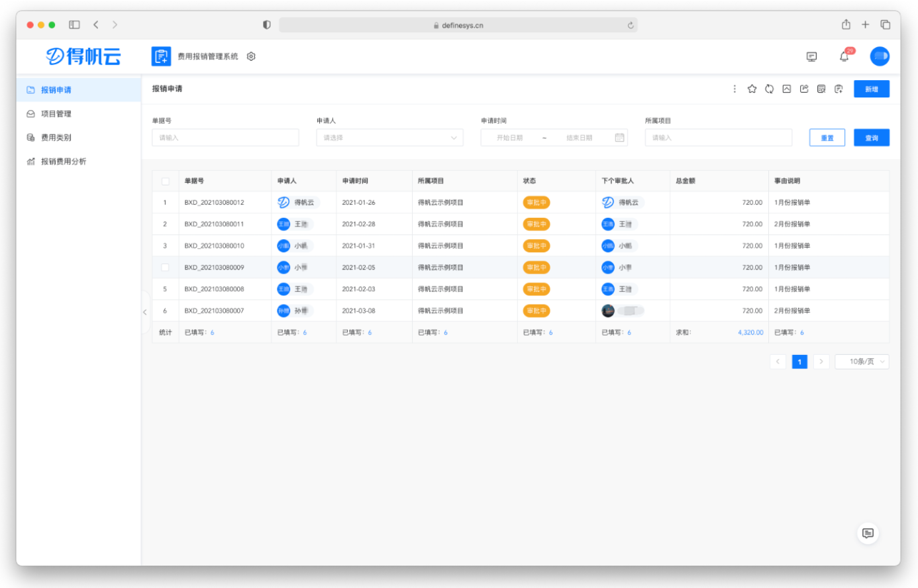Focus the 单据号 input field
Viewport: 918px width, 588px height.
225,138
